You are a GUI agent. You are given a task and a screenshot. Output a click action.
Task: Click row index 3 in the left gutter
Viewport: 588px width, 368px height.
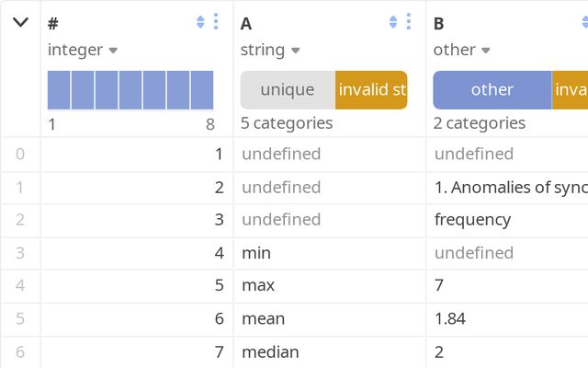tap(20, 253)
